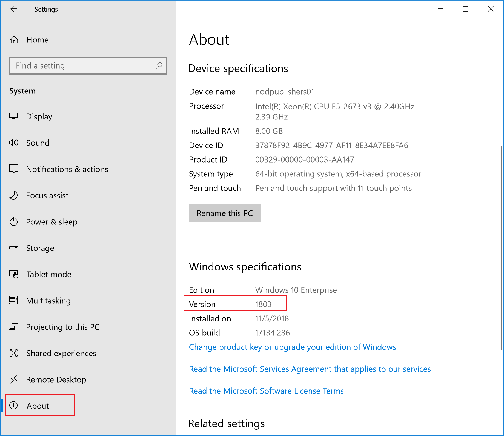Image resolution: width=504 pixels, height=436 pixels.
Task: Select Remote Desktop label
Action: coord(56,380)
